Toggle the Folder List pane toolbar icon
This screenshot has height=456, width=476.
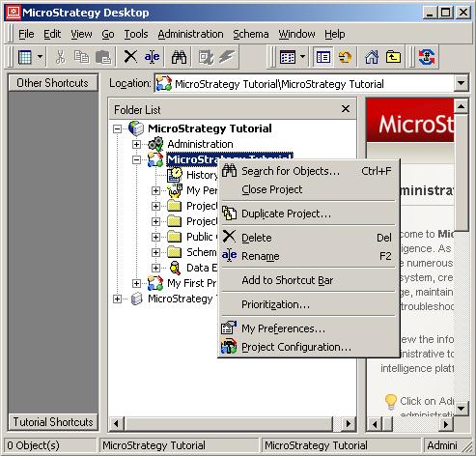tap(323, 57)
